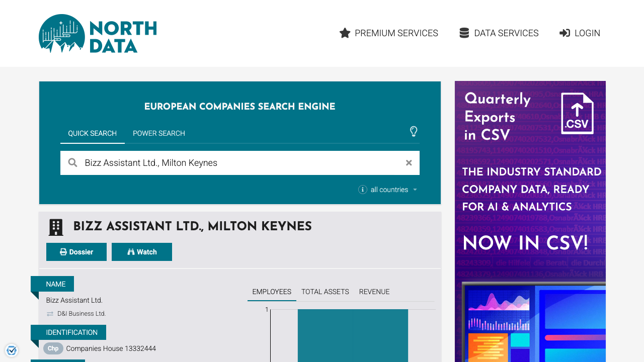Select the magnifier icon in the search bar
This screenshot has width=644, height=362.
(72, 162)
